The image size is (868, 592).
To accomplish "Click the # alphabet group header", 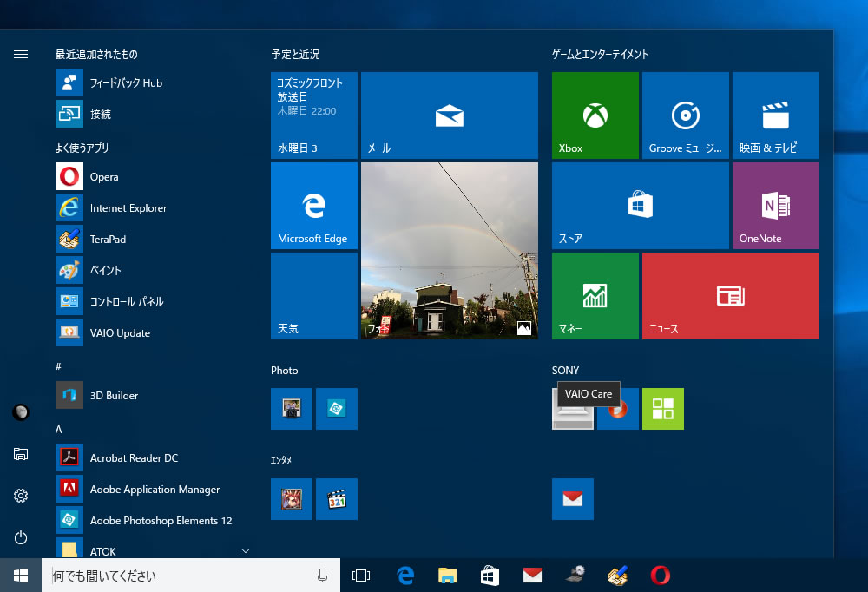I will click(x=58, y=366).
